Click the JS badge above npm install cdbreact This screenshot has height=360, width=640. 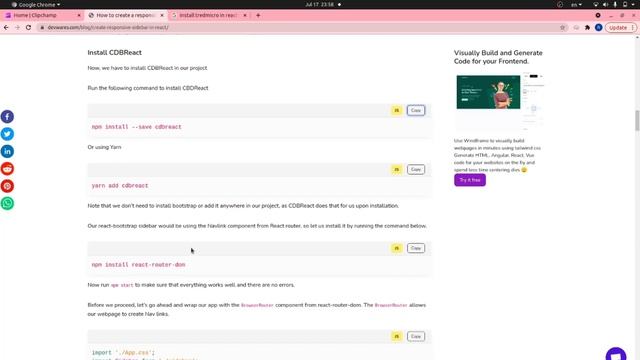click(396, 110)
